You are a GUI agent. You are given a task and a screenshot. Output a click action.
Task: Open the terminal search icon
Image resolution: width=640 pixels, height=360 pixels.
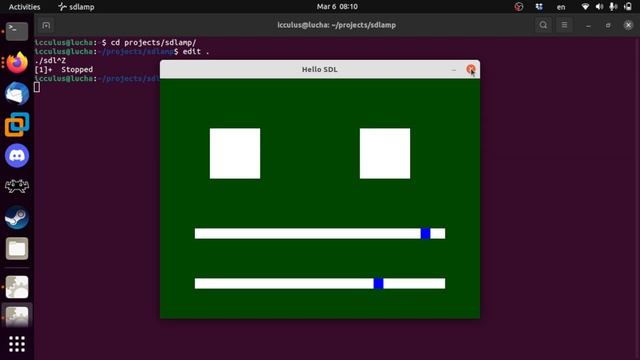click(543, 25)
